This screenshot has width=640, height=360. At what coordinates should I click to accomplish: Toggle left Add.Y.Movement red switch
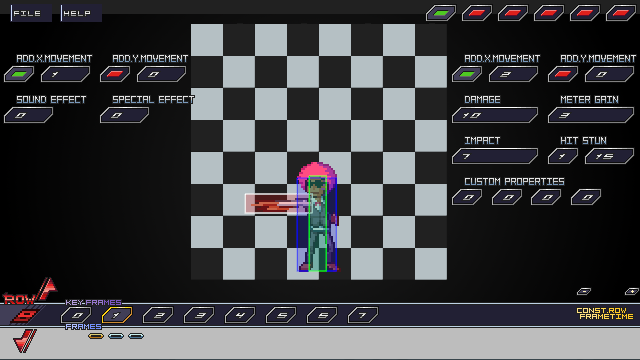[x=115, y=74]
